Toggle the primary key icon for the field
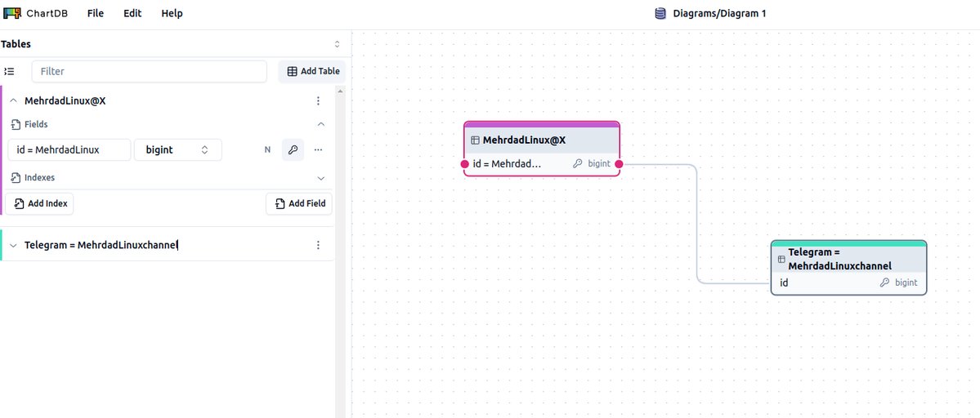Screen dimensions: 980x418 pos(293,149)
